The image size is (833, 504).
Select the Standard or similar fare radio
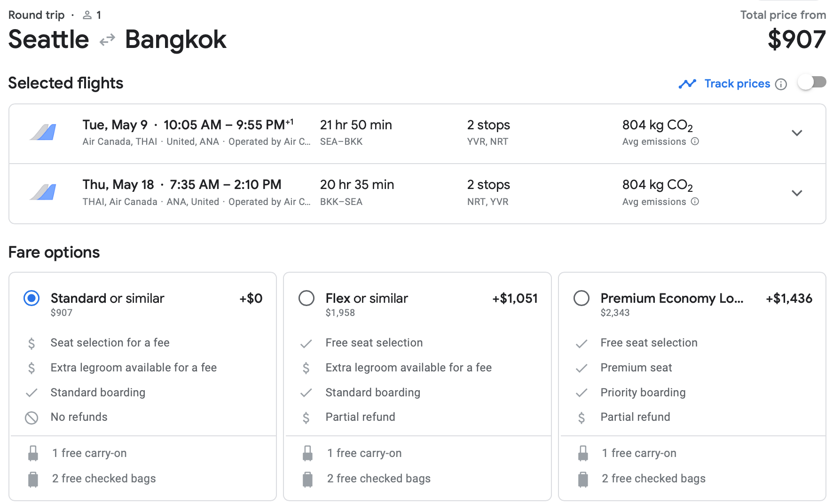click(31, 299)
